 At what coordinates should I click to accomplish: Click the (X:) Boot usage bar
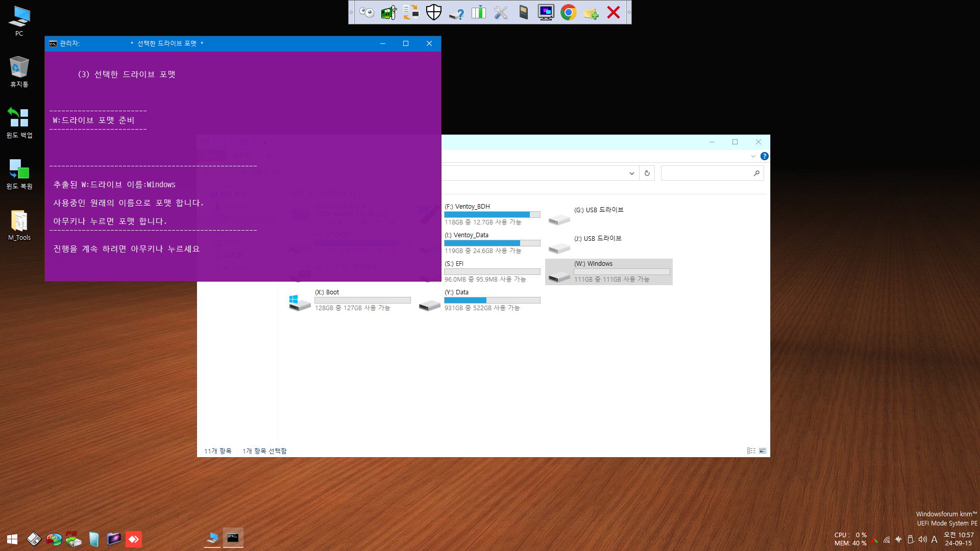pyautogui.click(x=362, y=300)
